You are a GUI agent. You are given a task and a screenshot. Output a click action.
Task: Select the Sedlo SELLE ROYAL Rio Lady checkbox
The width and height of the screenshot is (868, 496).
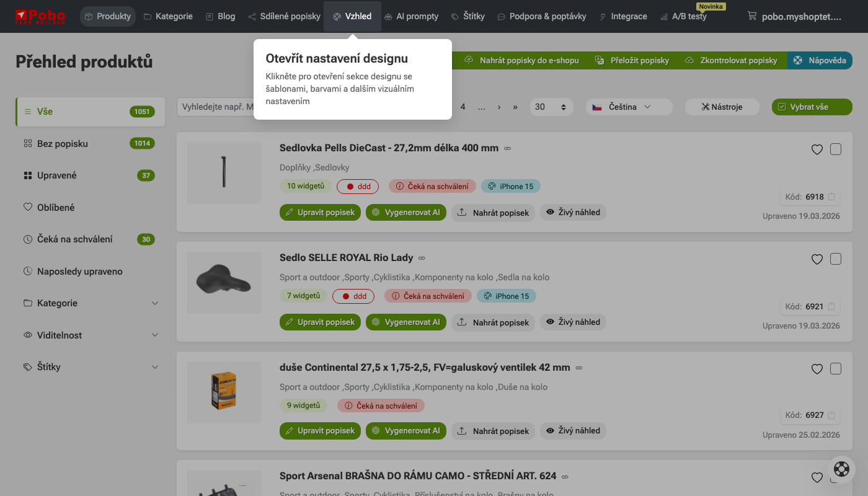[836, 259]
